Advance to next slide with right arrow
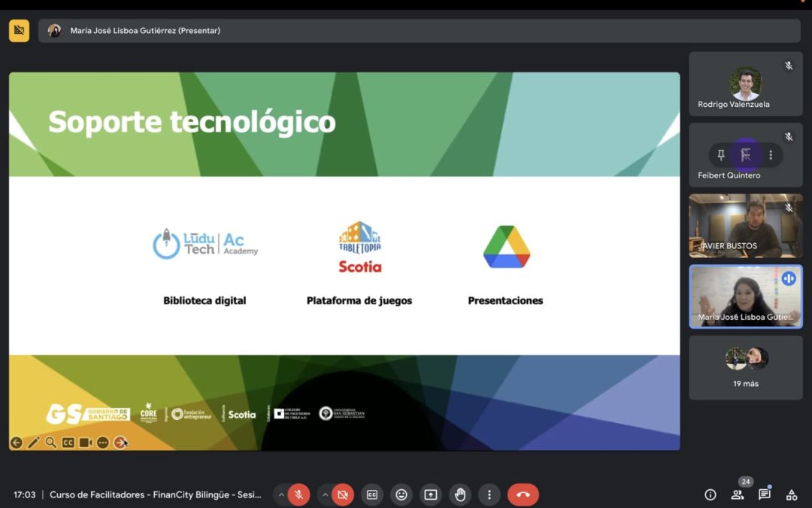The image size is (812, 508). (x=120, y=443)
